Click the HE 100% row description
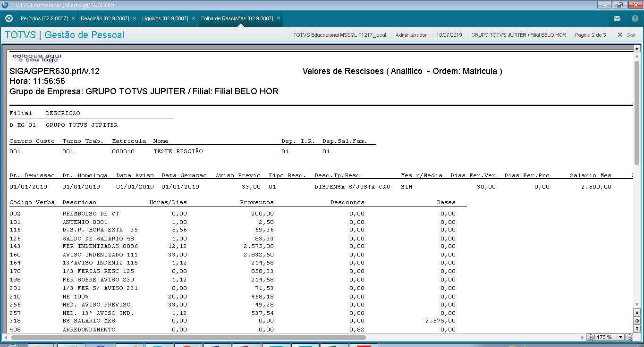 (x=76, y=296)
